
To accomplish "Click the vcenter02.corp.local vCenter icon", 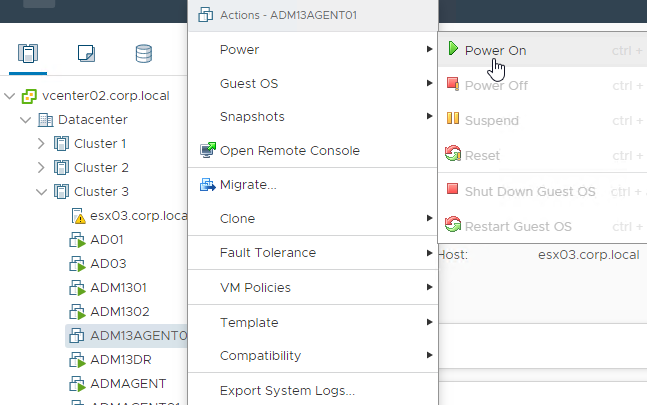I will point(29,96).
